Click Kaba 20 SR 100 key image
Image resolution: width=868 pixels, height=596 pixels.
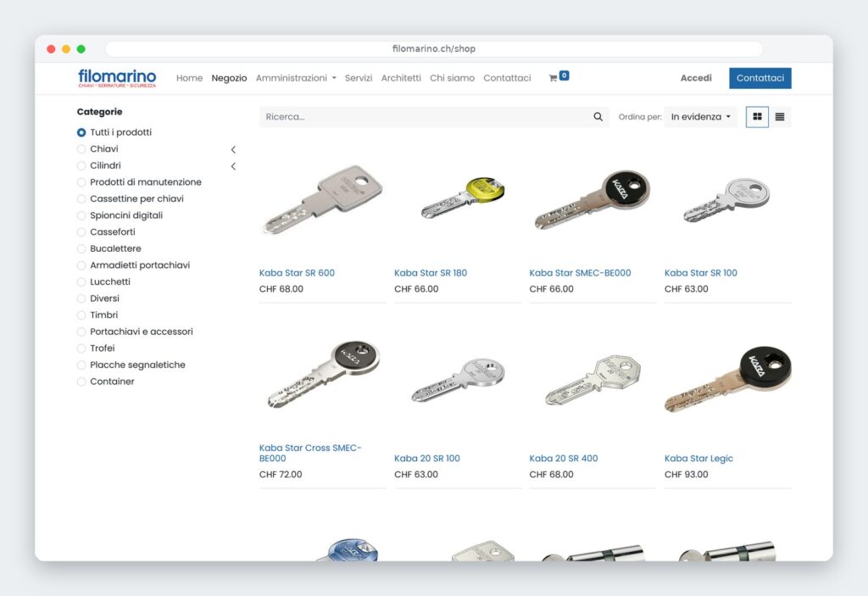pyautogui.click(x=458, y=380)
